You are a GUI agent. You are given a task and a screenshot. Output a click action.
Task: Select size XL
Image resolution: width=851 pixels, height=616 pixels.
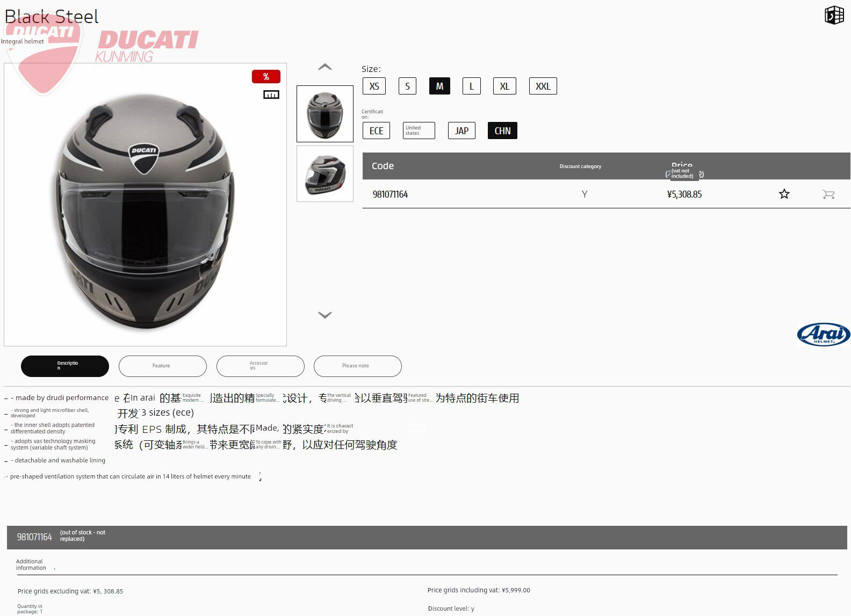click(504, 86)
